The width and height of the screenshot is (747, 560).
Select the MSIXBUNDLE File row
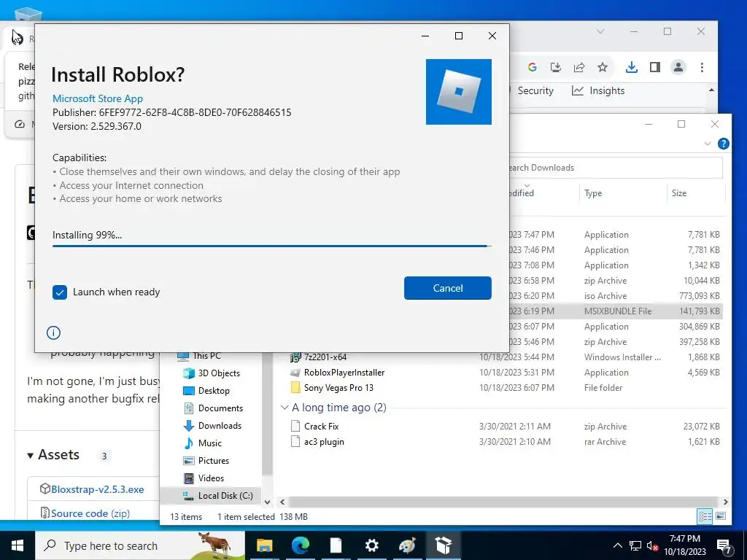(617, 311)
